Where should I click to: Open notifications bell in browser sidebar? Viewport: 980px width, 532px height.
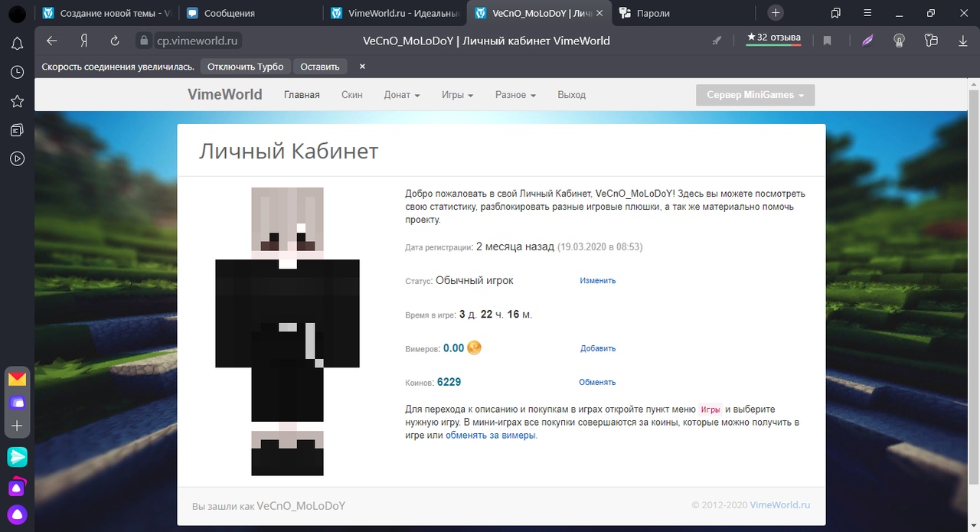coord(17,43)
